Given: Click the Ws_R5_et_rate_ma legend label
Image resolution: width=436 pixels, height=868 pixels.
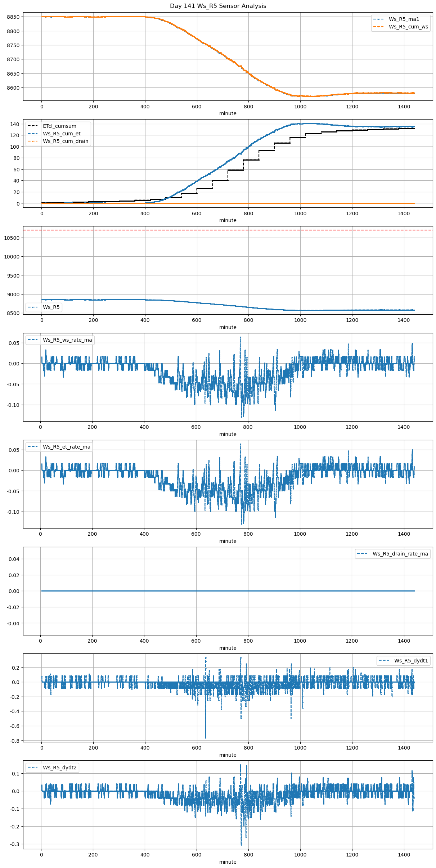Looking at the screenshot, I should [x=67, y=447].
